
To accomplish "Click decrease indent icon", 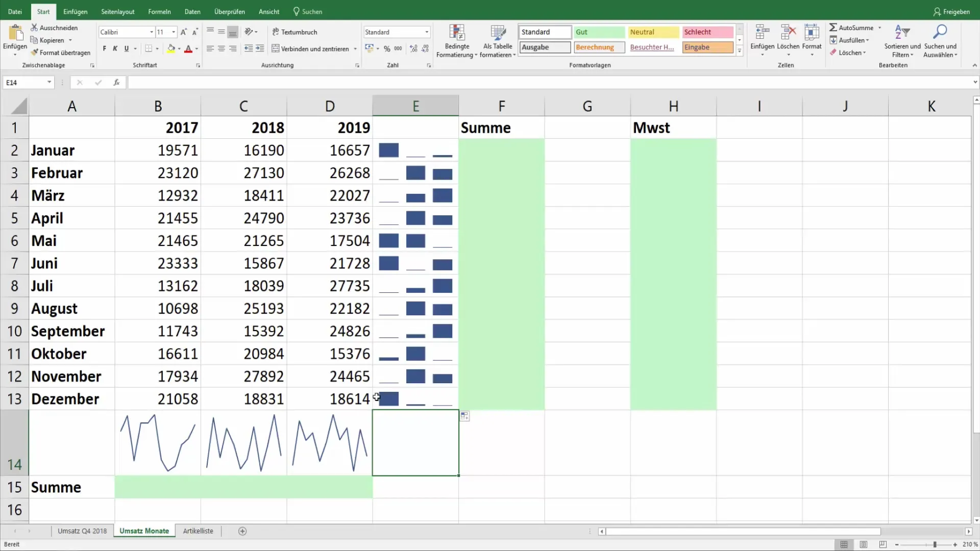I will (249, 48).
